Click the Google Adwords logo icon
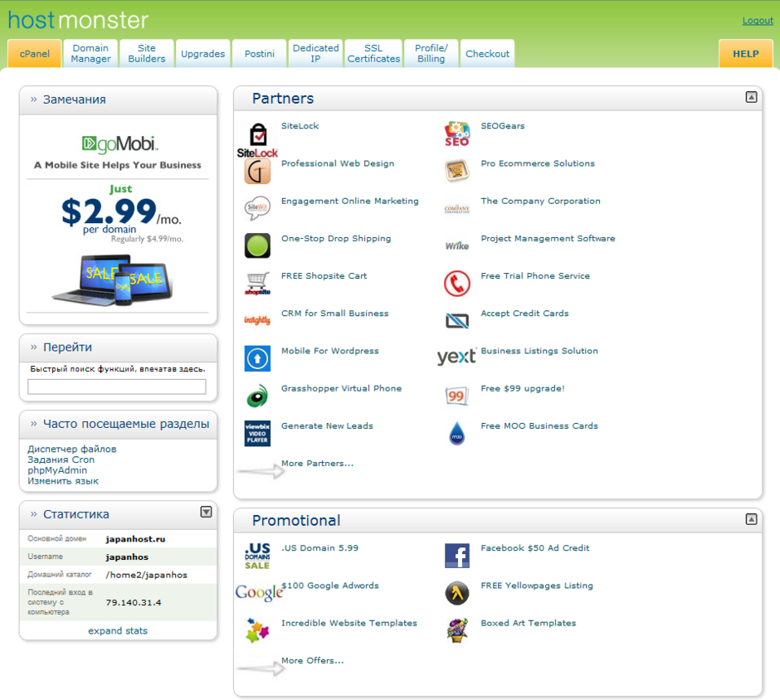 [x=259, y=593]
